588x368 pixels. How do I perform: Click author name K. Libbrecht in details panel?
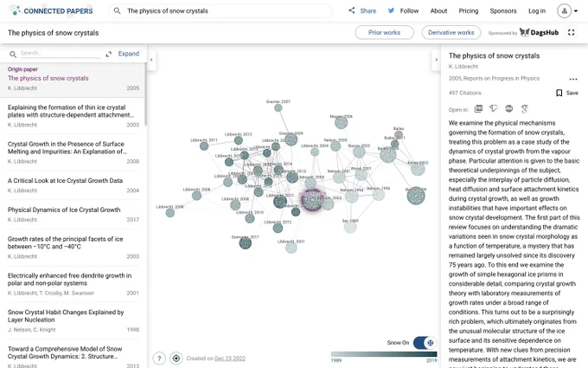pyautogui.click(x=463, y=67)
